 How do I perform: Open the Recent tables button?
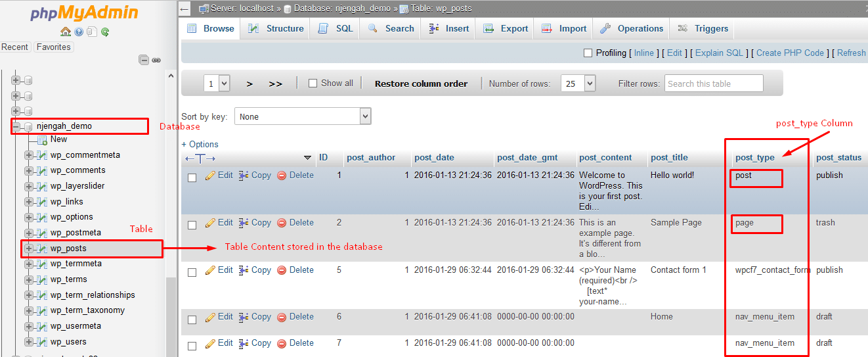point(15,47)
